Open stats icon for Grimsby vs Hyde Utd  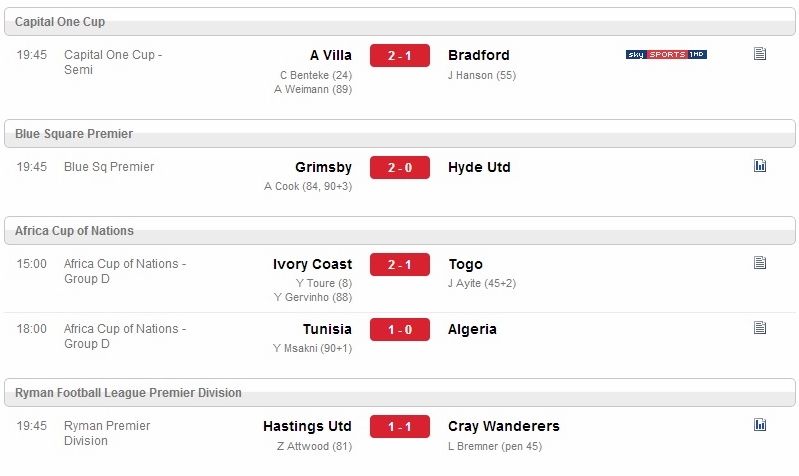coord(760,166)
